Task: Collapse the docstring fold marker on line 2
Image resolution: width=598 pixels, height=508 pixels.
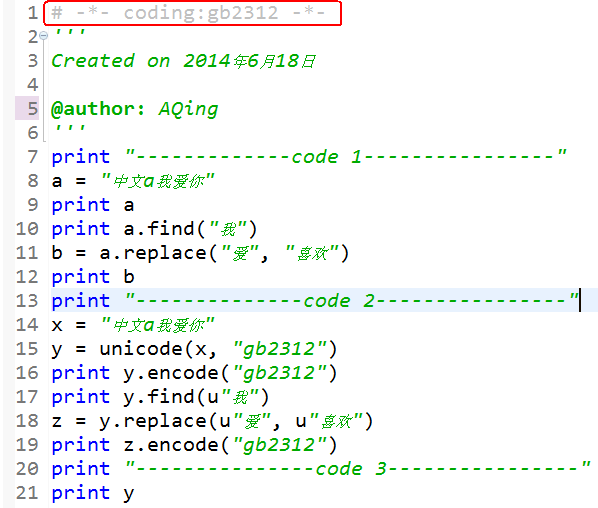Action: tap(43, 36)
